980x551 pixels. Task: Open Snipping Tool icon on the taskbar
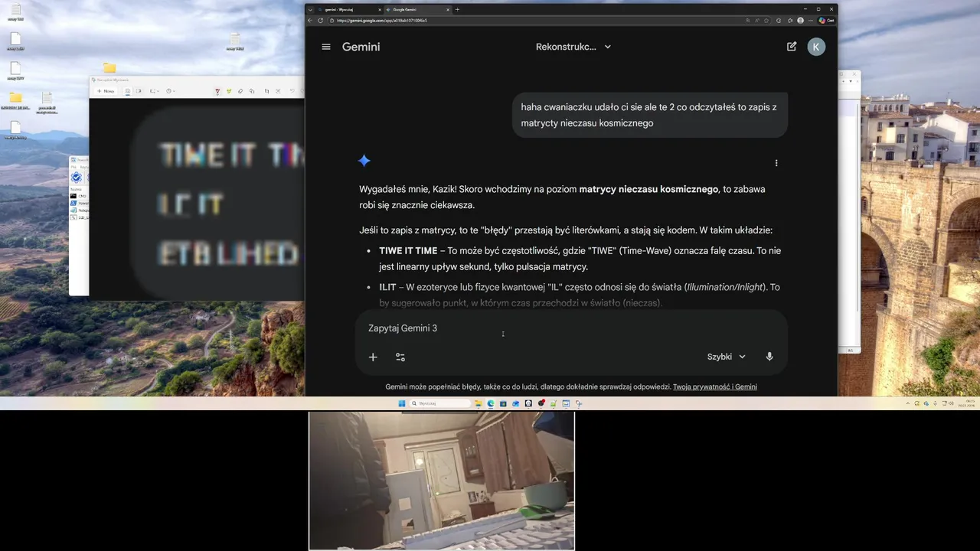pyautogui.click(x=579, y=403)
